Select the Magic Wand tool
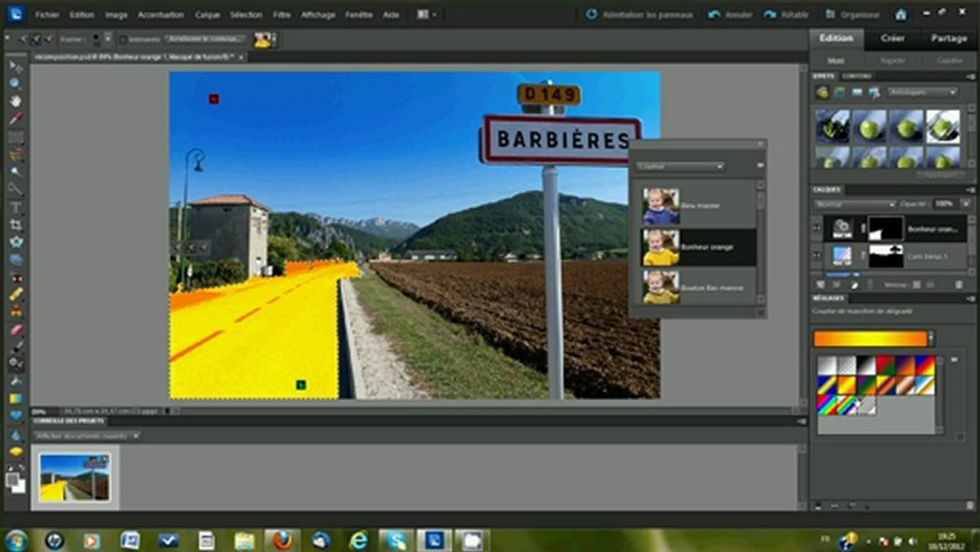Screen dimensions: 980x552 [15, 171]
